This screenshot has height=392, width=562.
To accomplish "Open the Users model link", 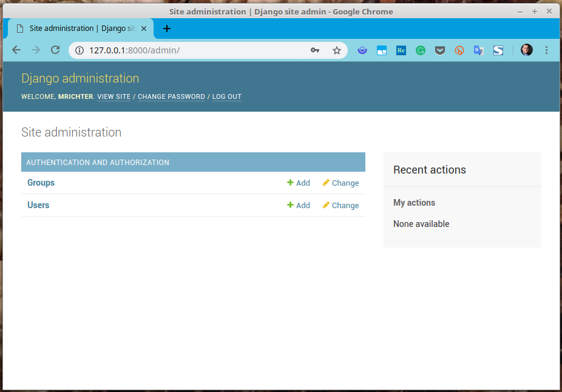I will [38, 205].
